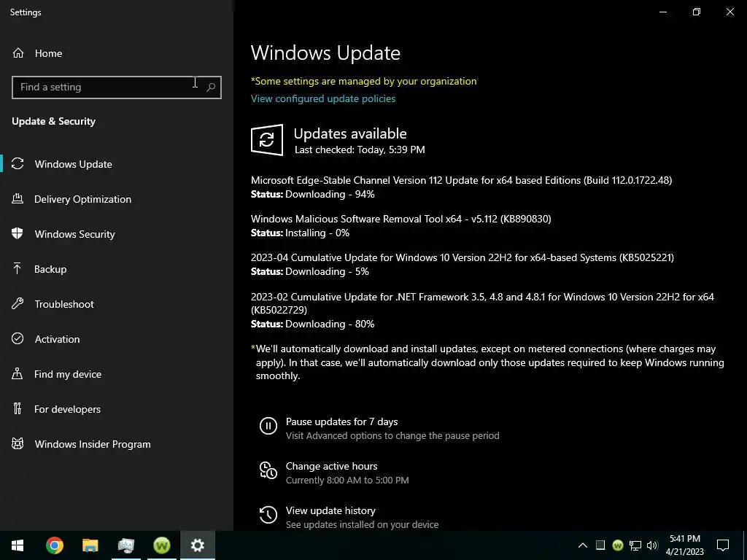Go to Windows Insider Program

coord(117,444)
